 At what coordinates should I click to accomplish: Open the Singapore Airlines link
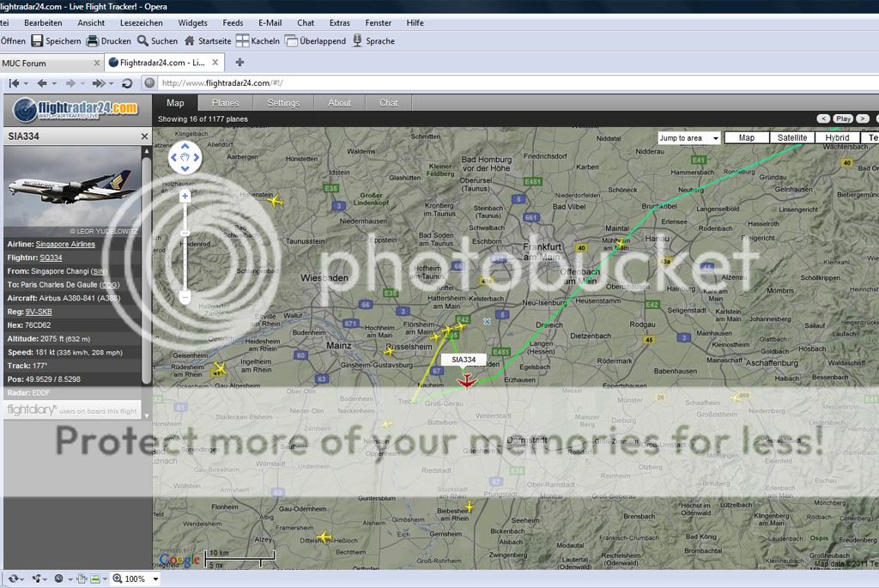coord(65,244)
